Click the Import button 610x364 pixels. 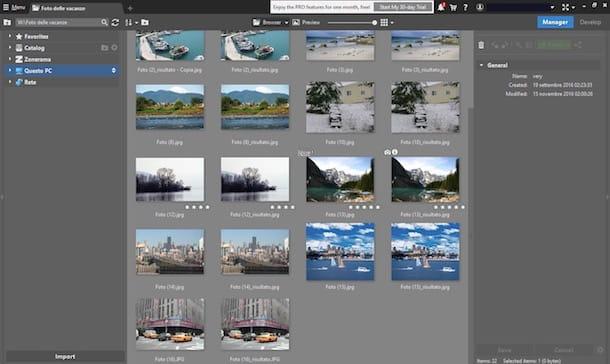(65, 356)
